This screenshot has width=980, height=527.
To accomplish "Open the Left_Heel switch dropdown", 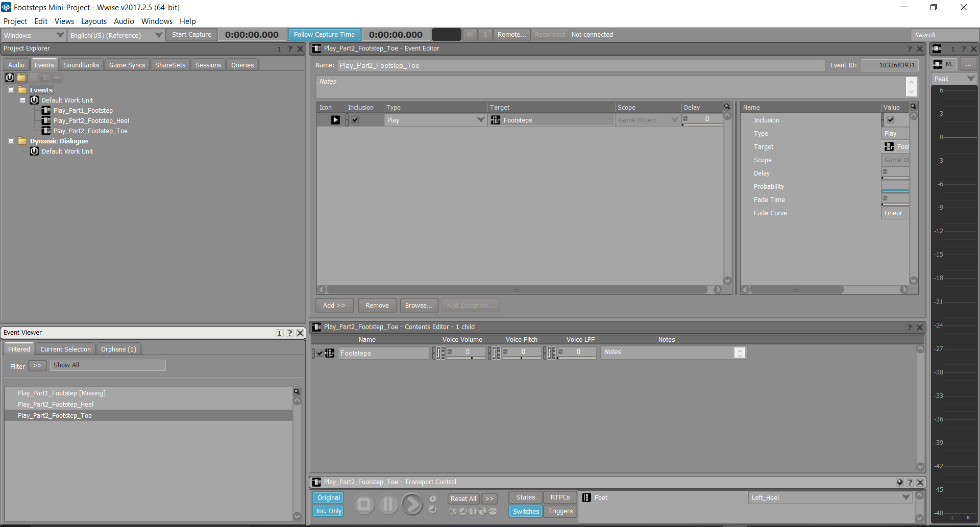I will coord(830,497).
